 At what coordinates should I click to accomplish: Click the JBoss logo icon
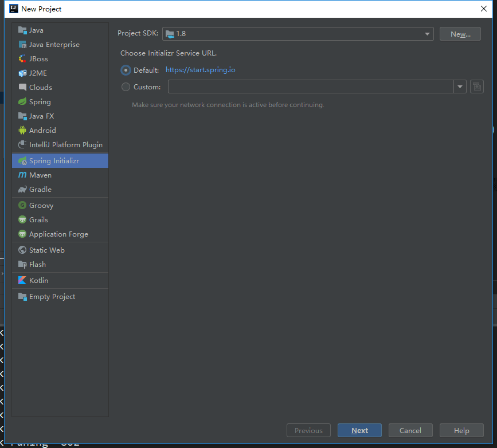(x=22, y=59)
